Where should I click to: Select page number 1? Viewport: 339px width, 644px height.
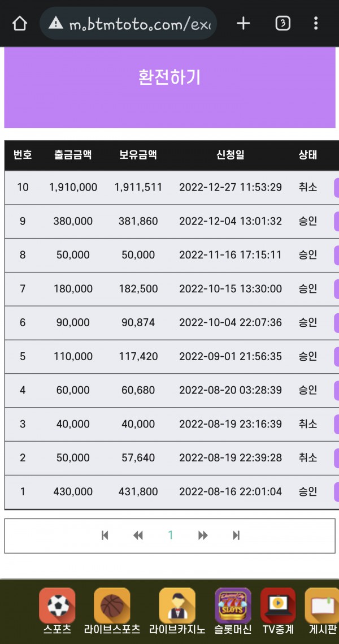pos(171,535)
